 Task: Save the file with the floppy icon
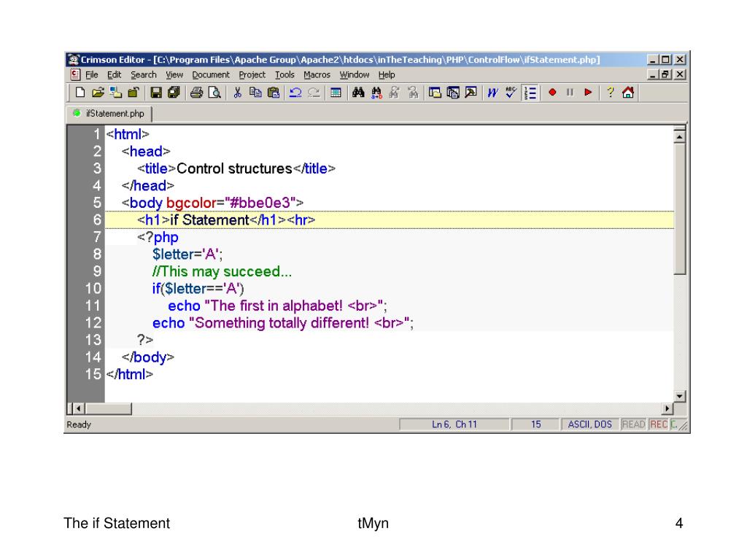pyautogui.click(x=156, y=93)
